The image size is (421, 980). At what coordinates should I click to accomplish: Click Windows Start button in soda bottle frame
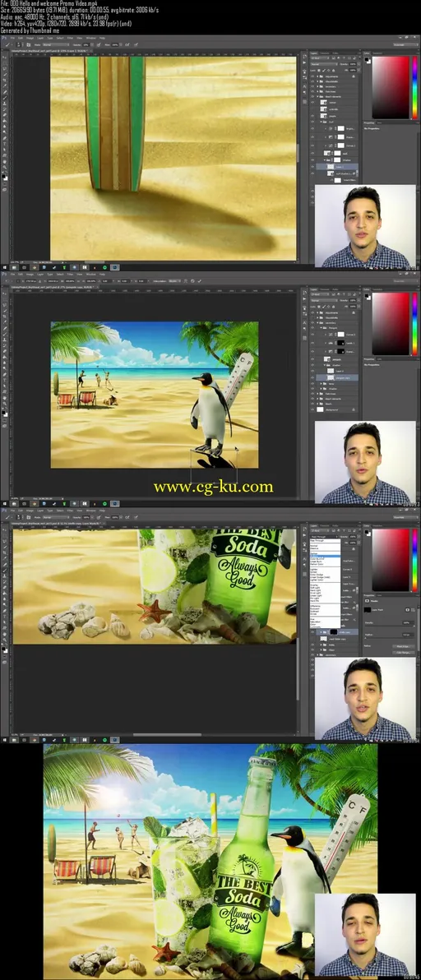[4, 739]
